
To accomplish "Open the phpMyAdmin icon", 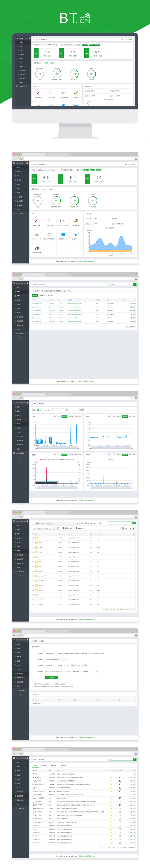I will pos(37,234).
